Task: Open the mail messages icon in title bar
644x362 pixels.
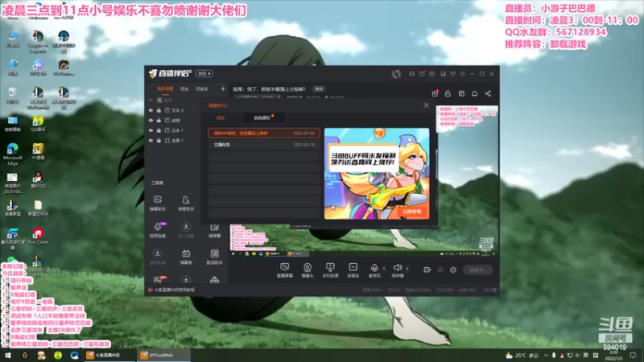Action: coord(422,74)
